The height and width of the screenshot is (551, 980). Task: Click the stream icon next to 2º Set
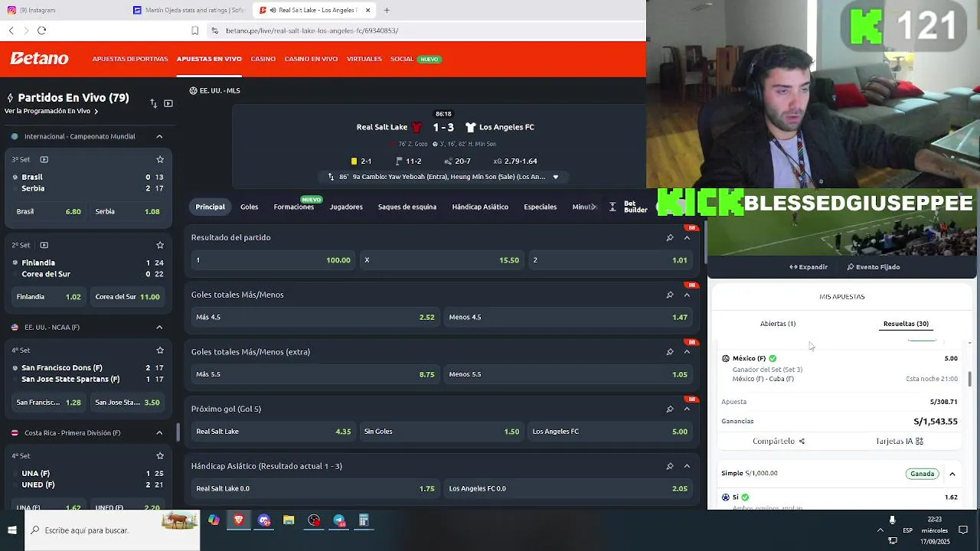pyautogui.click(x=44, y=245)
